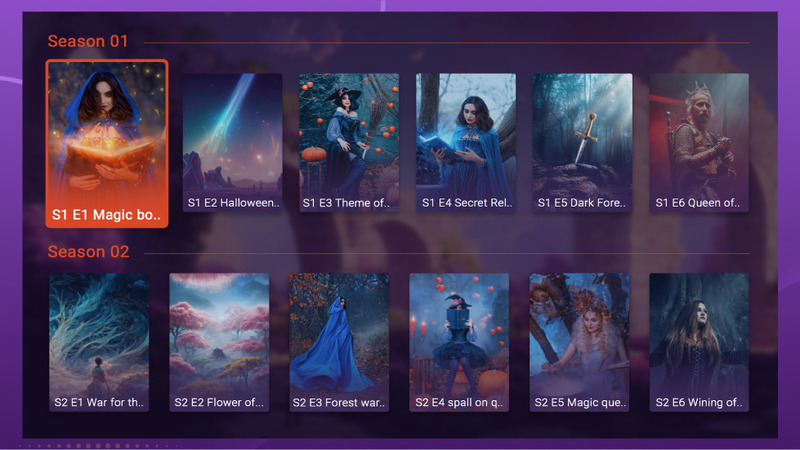Open the S1 E1 Magic book episode
The image size is (800, 450).
pos(107,143)
